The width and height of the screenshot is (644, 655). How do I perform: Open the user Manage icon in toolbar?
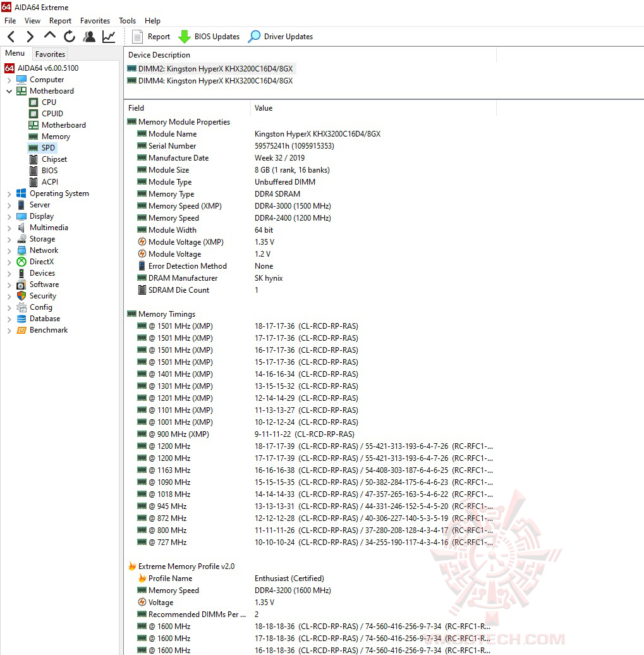coord(89,37)
